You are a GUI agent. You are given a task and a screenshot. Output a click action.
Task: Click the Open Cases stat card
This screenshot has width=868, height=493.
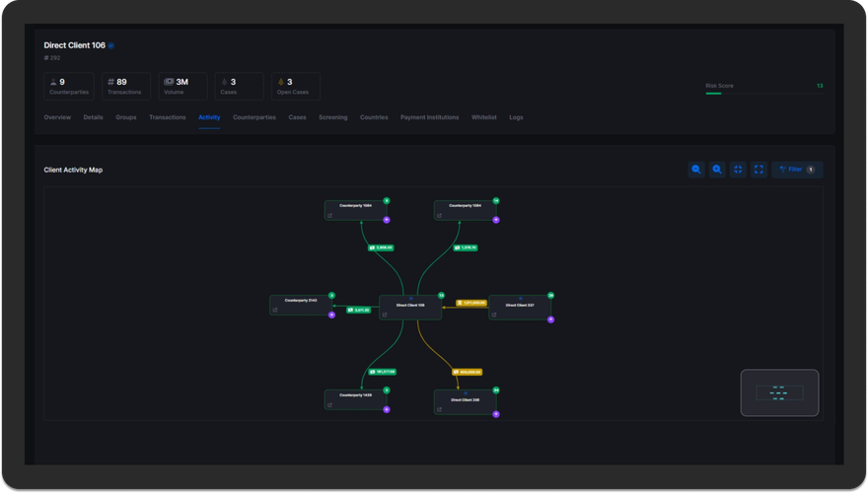(x=295, y=87)
